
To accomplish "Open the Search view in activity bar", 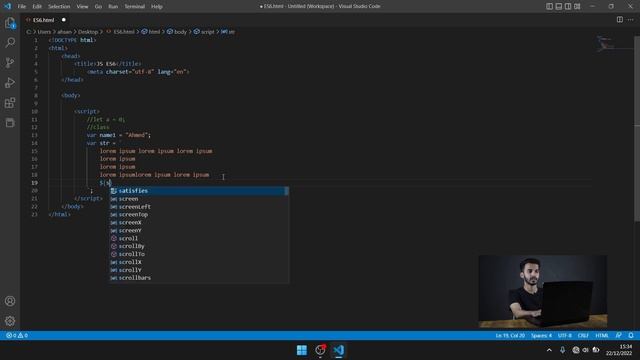I will [10, 42].
